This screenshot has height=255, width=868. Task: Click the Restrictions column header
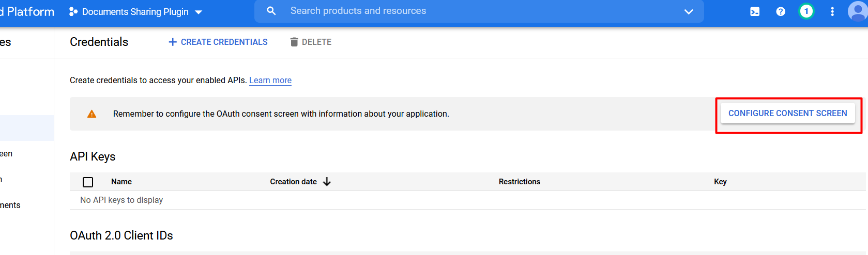(x=520, y=182)
